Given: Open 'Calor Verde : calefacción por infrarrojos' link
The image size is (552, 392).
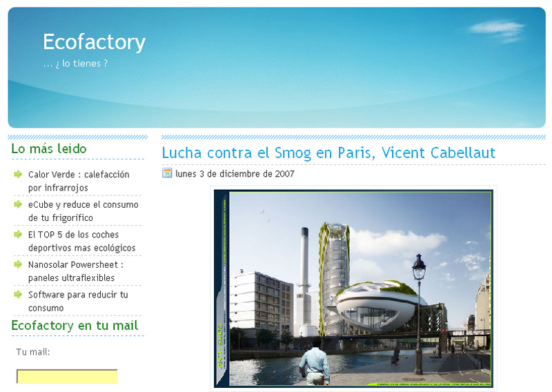Looking at the screenshot, I should coord(79,181).
